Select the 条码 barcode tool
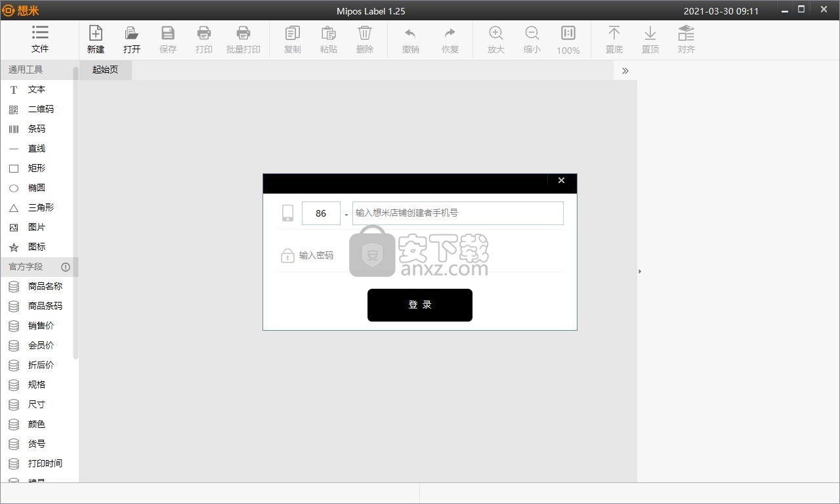This screenshot has width=840, height=504. 37,129
